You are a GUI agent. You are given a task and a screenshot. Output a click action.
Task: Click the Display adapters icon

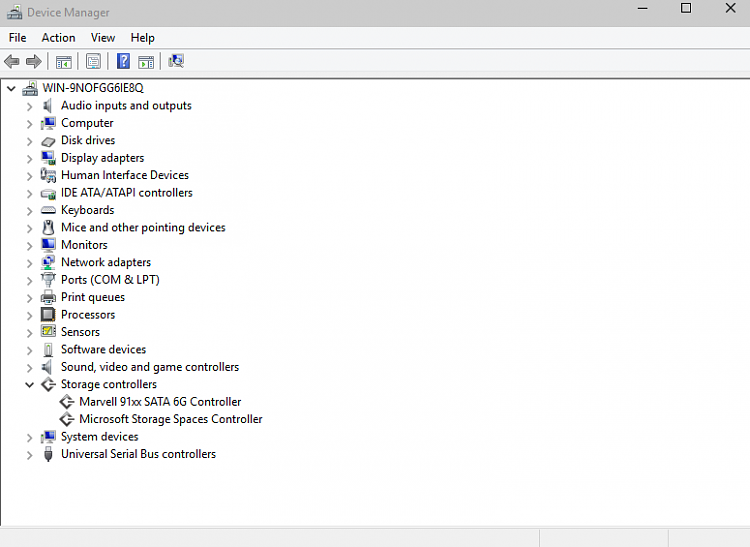click(x=48, y=158)
